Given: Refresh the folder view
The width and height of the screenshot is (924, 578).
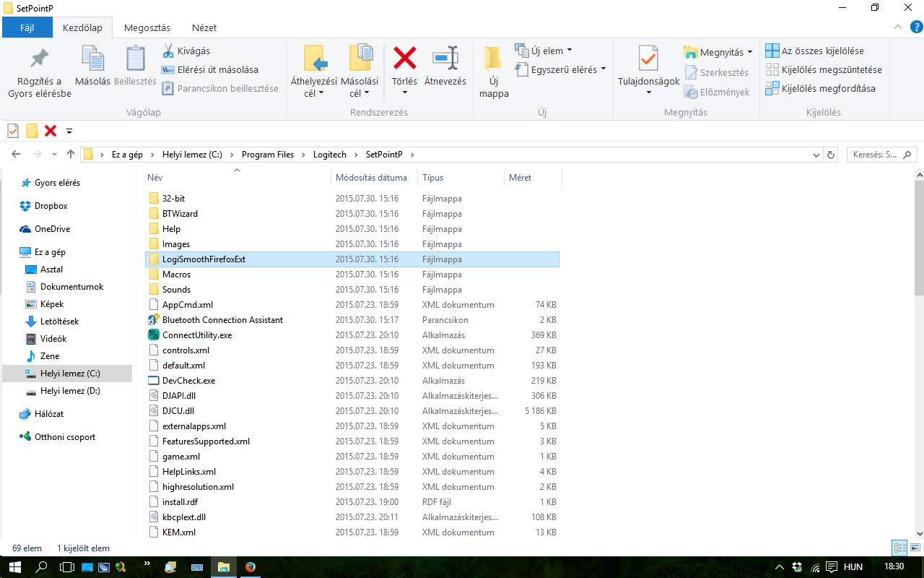Looking at the screenshot, I should pos(831,155).
